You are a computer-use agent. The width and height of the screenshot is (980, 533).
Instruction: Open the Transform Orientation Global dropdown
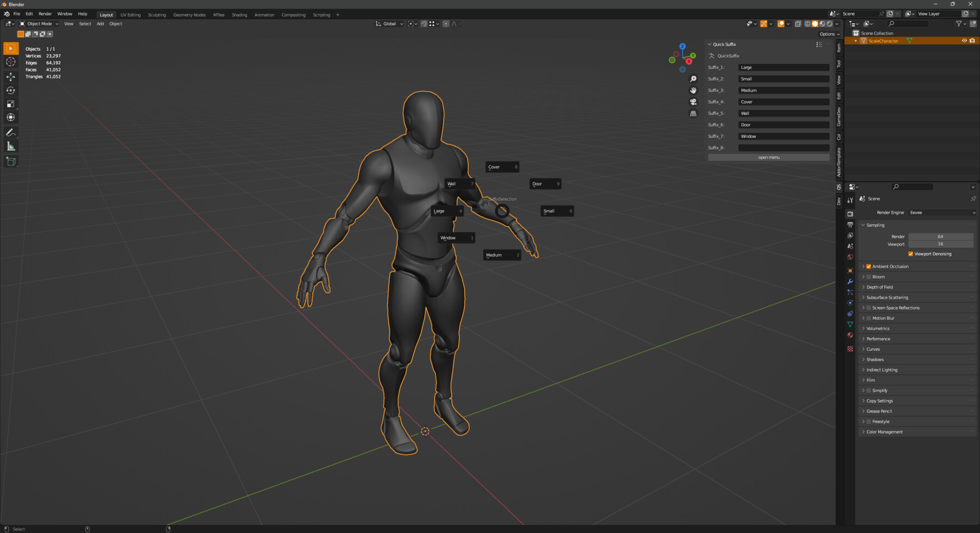[x=389, y=23]
